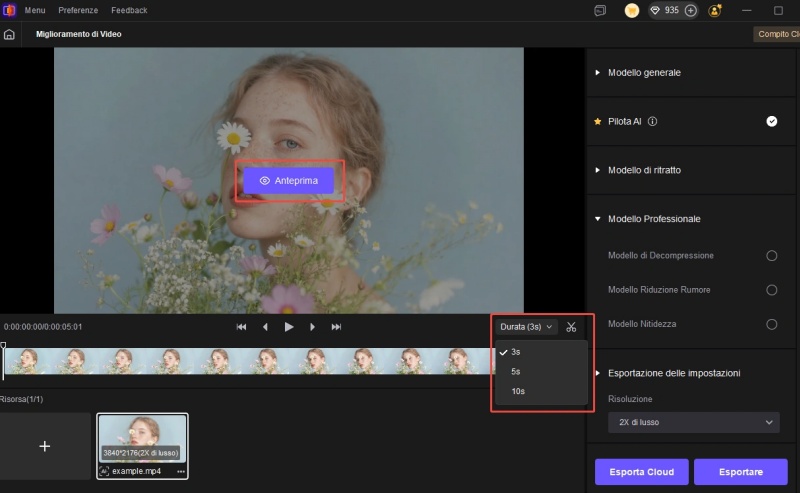The image size is (800, 493).
Task: Select Modello di Decompressione radio button
Action: (x=771, y=256)
